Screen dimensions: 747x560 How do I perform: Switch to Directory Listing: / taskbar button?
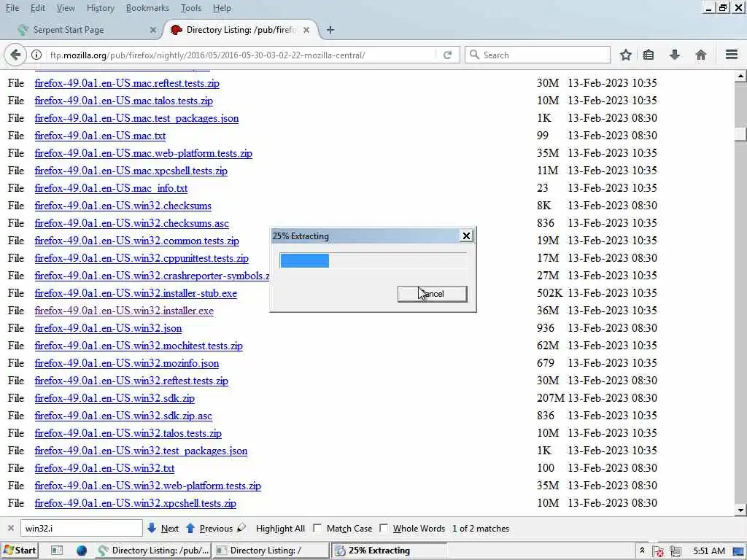[x=271, y=551]
